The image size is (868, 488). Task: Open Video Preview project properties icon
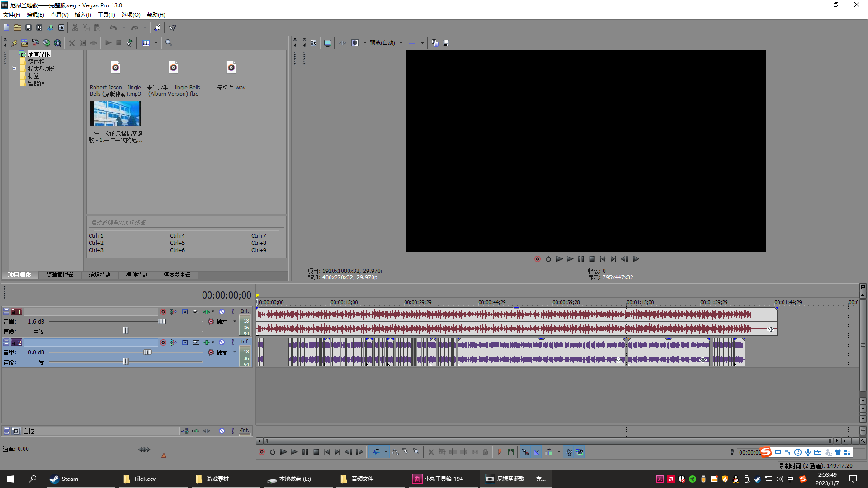[x=314, y=43]
